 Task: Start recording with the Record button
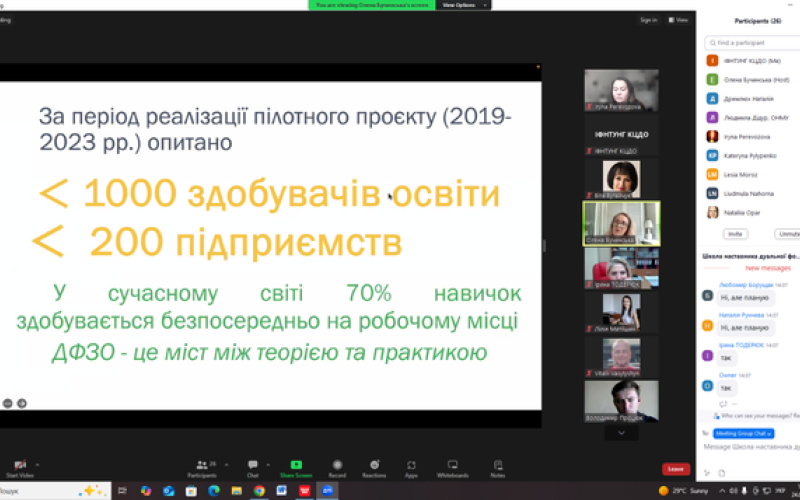pos(337,468)
